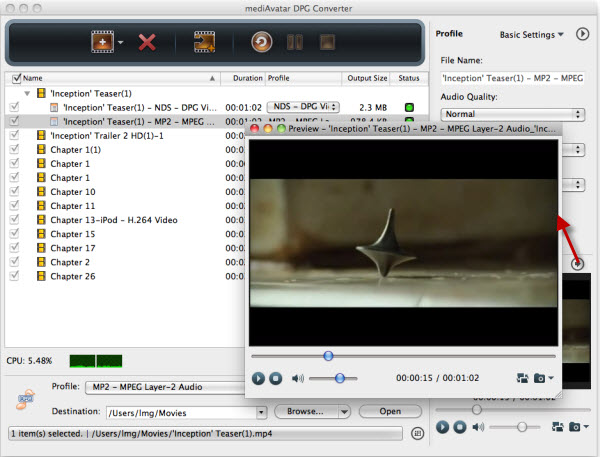Screen dimensions: 600x457
Task: Open the NDS - DPG Video profile dropdown in the row
Action: (303, 107)
